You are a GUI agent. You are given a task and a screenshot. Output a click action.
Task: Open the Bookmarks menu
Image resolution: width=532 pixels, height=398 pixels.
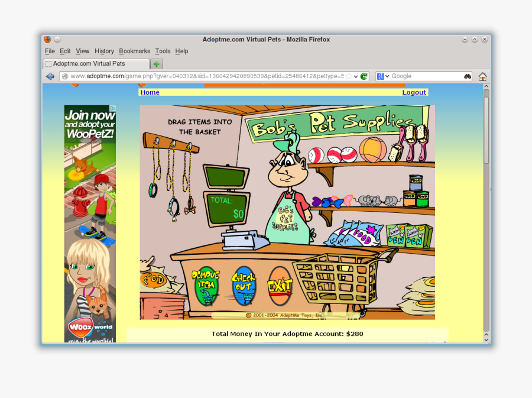135,51
